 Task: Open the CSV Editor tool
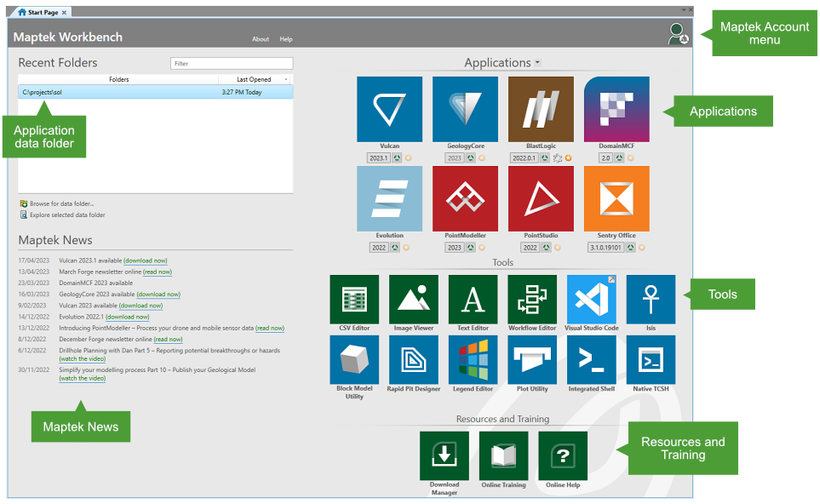tap(354, 299)
